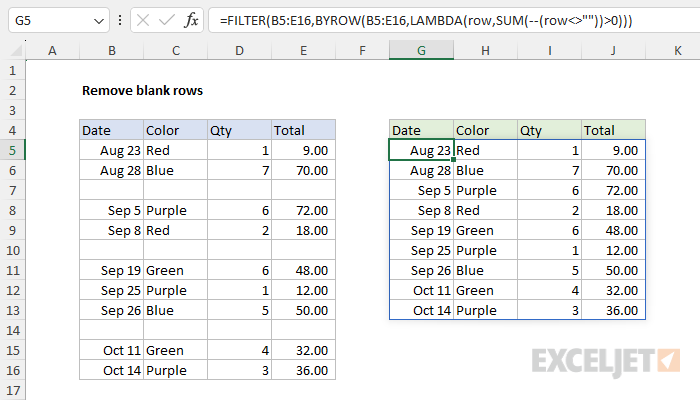The height and width of the screenshot is (400, 700).
Task: Click cell G10 containing Sep 25
Action: (421, 250)
